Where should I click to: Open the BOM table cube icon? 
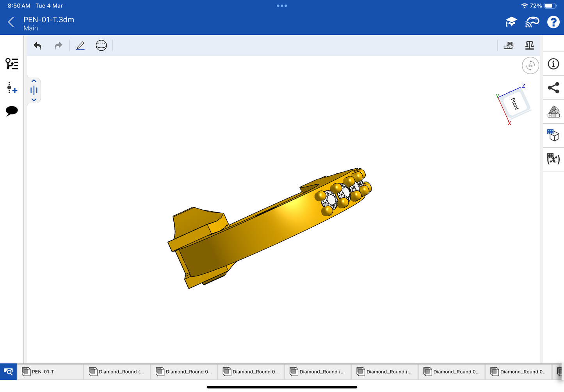(x=553, y=135)
